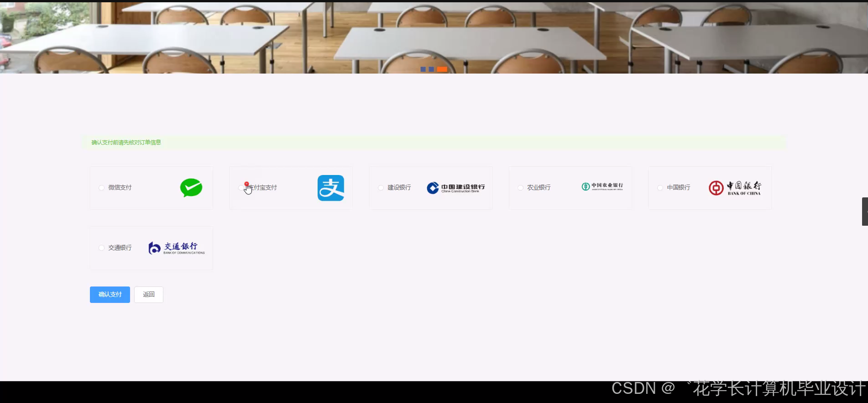The width and height of the screenshot is (868, 403).
Task: Select the 中国银行 radio button
Action: tap(660, 188)
